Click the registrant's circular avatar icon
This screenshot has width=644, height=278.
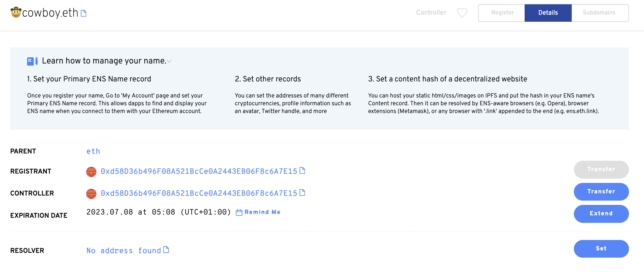coord(91,171)
